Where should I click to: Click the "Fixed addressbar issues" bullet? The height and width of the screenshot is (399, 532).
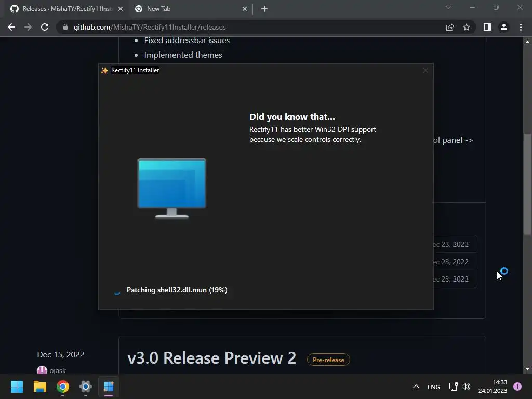(187, 41)
